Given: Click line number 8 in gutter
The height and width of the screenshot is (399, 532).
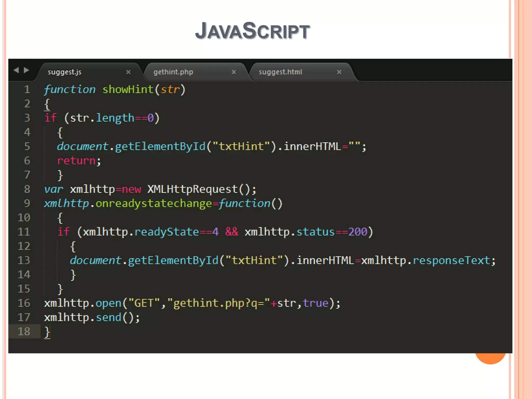Looking at the screenshot, I should click(x=27, y=189).
